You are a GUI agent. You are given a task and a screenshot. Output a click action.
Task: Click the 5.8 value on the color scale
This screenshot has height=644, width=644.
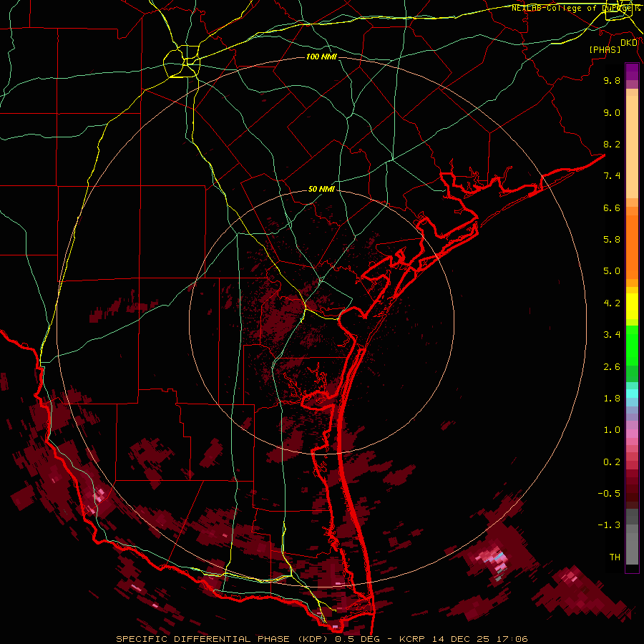(x=612, y=240)
